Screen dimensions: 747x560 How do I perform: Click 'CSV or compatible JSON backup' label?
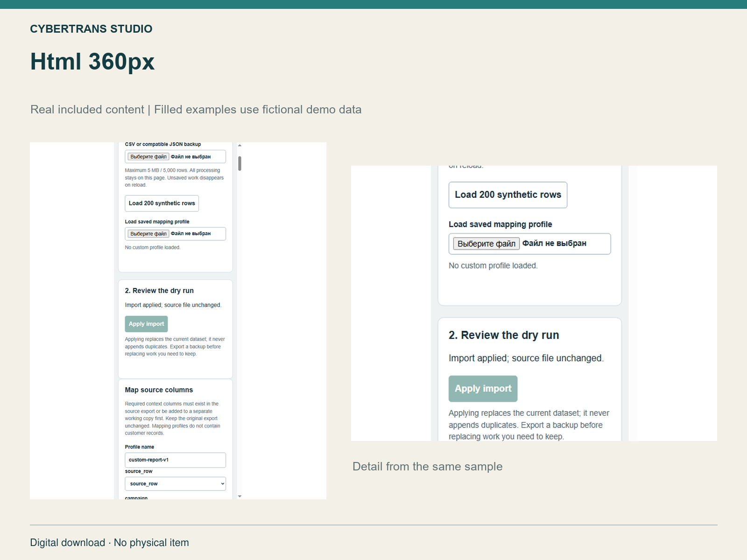coord(163,144)
